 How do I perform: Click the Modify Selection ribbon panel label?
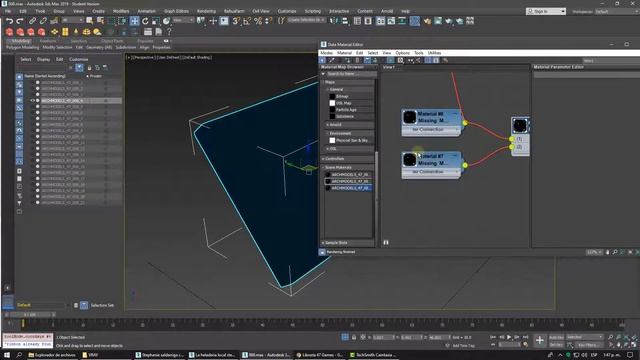point(57,47)
